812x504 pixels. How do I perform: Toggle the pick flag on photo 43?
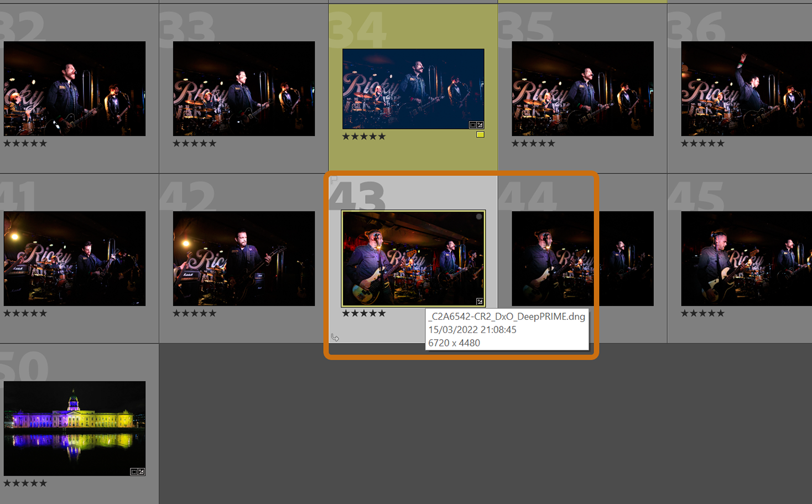[334, 179]
